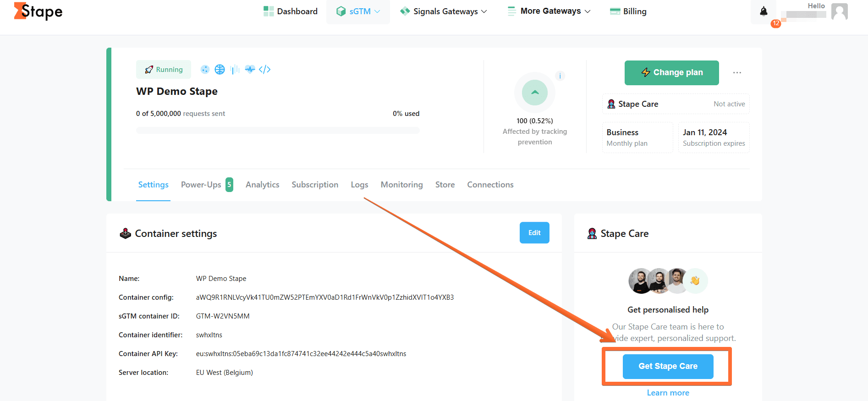
Task: Click the '0% used' label
Action: 406,114
